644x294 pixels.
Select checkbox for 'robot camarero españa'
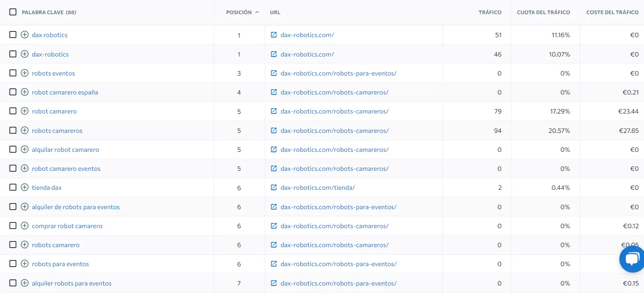click(13, 92)
